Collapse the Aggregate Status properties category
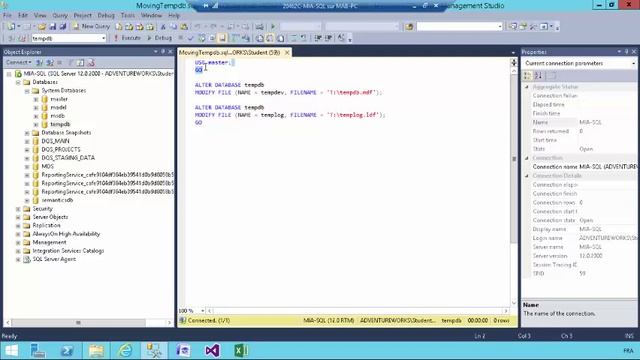 527,87
